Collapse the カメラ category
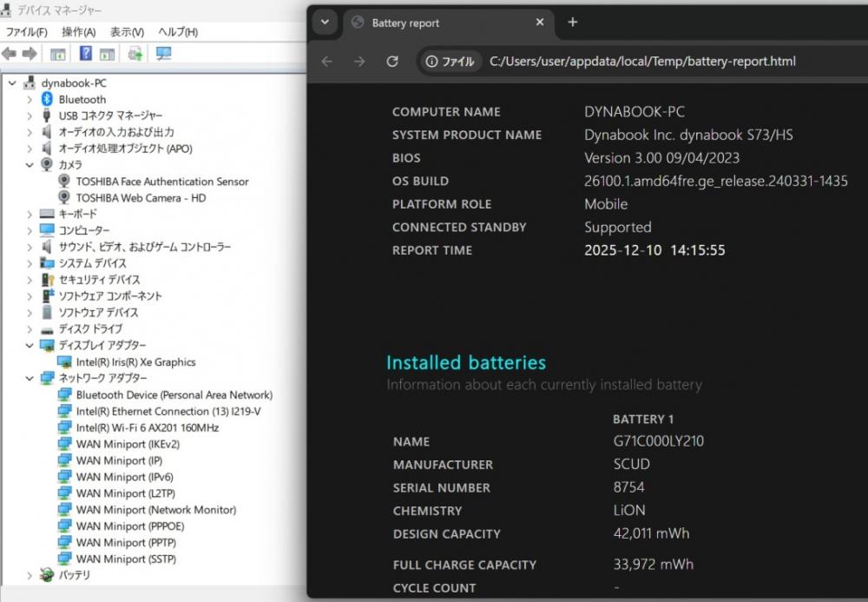Screen dimensions: 868x602 click(30, 165)
